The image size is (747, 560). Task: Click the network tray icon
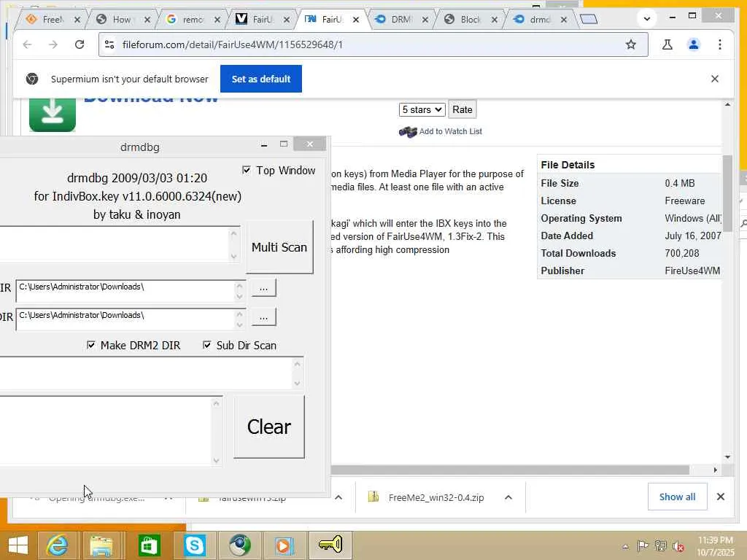(x=660, y=545)
